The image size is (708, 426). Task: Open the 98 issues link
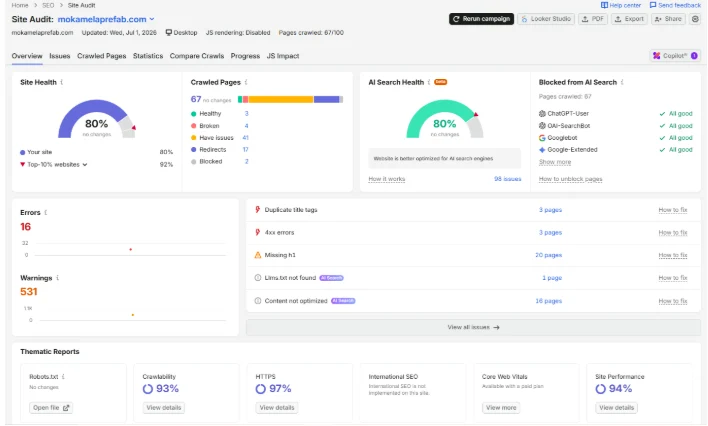508,179
